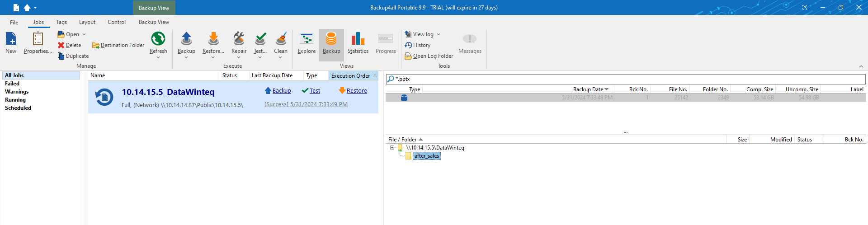
Task: Click the Refresh icon
Action: click(158, 39)
